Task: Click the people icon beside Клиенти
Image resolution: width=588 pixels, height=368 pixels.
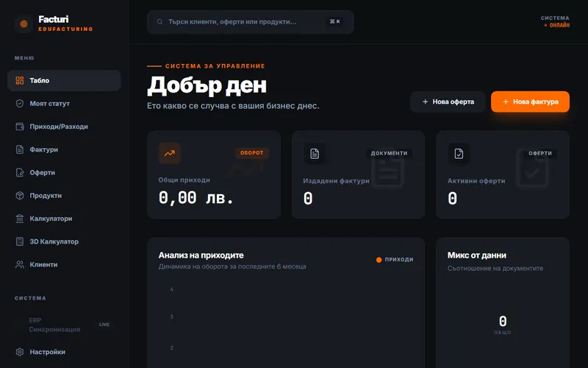Action: click(20, 264)
